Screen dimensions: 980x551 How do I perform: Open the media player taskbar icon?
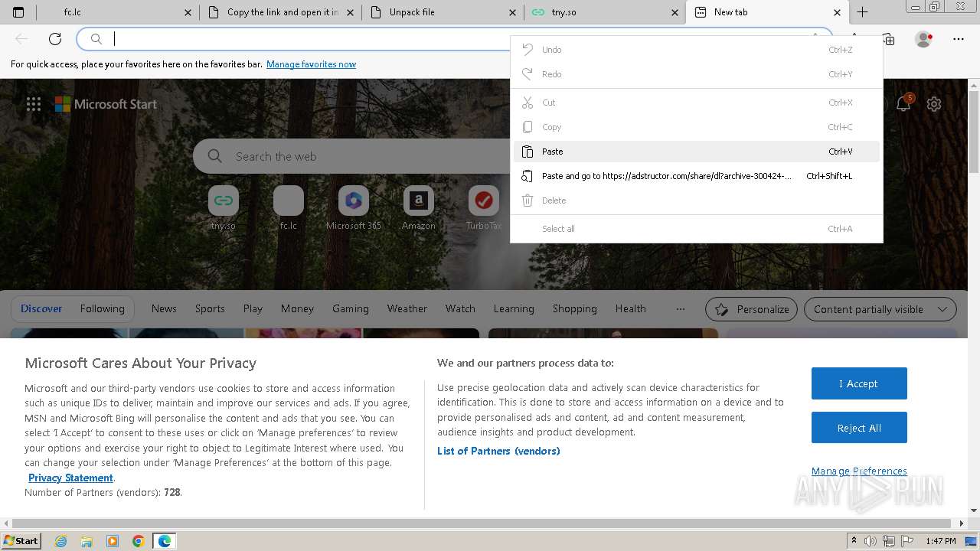click(113, 541)
